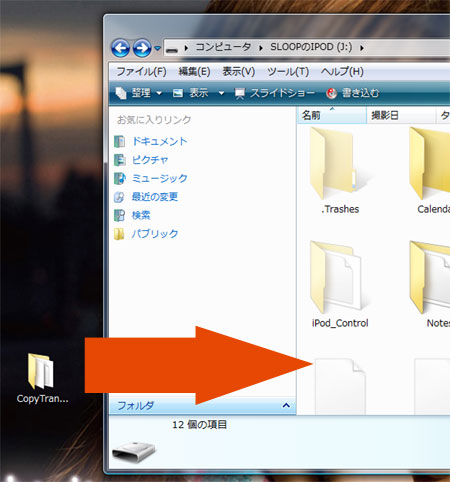
Task: Click お気に入りリンク heading
Action: coord(154,120)
